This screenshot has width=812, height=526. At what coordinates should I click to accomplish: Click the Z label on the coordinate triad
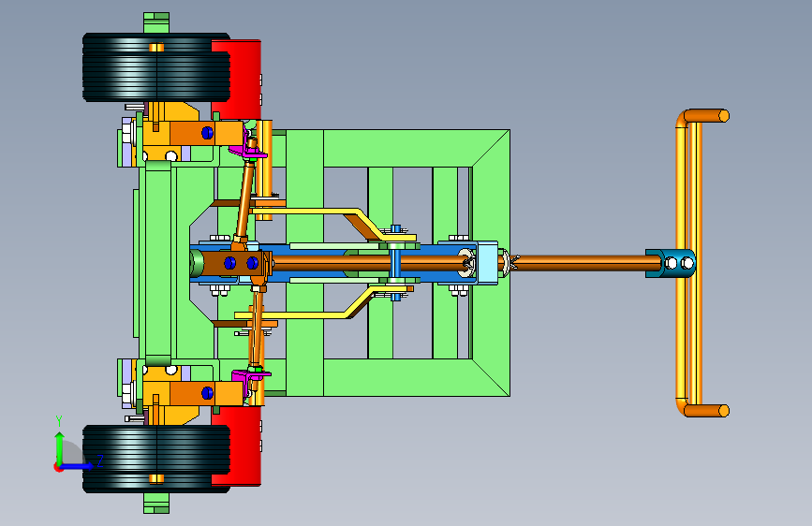point(100,460)
